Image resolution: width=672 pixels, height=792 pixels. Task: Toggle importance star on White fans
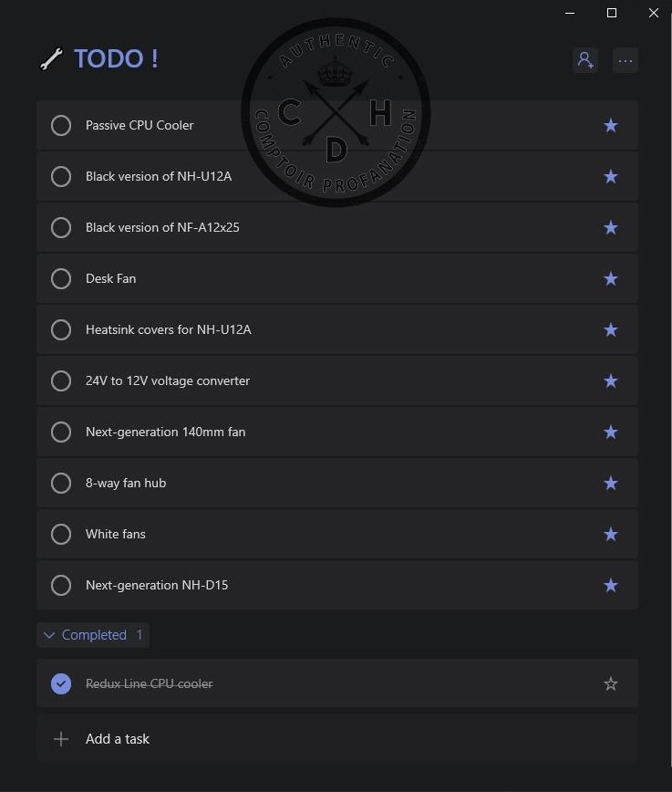[611, 534]
